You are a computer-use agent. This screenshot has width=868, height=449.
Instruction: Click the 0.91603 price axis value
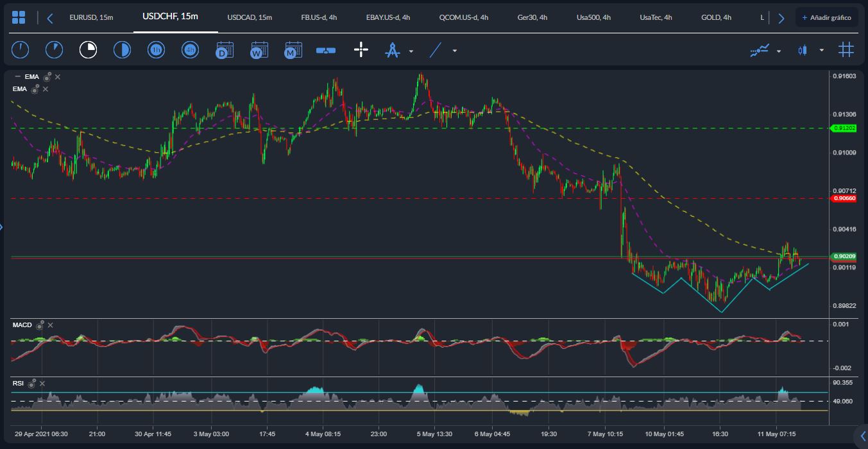tap(844, 76)
